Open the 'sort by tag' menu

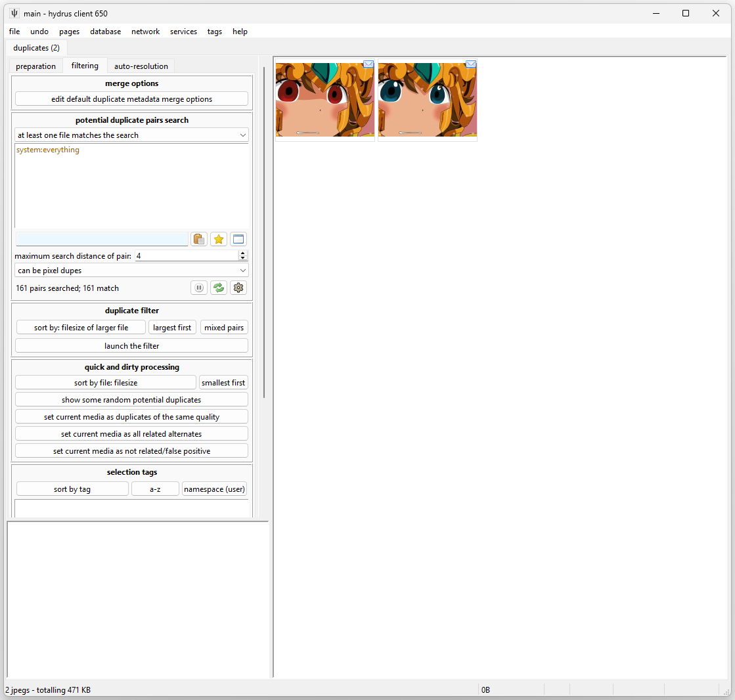(x=72, y=489)
